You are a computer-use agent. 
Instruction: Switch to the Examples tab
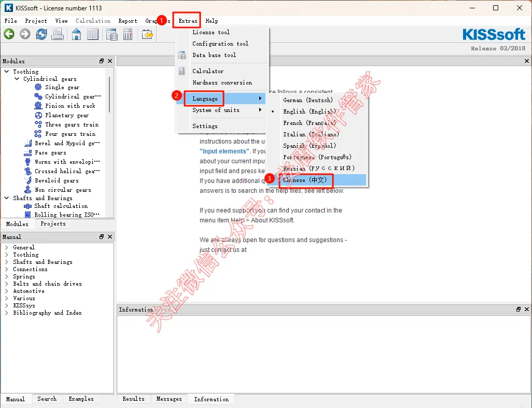coord(81,399)
